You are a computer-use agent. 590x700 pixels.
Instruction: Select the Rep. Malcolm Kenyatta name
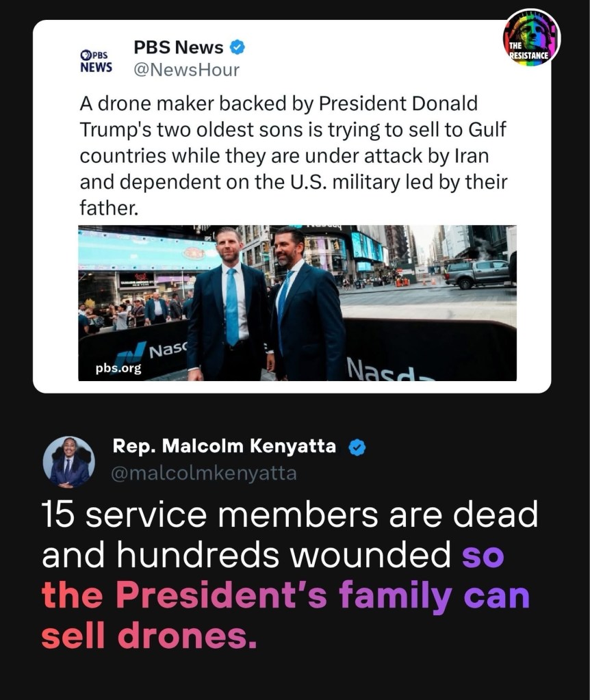tap(224, 447)
